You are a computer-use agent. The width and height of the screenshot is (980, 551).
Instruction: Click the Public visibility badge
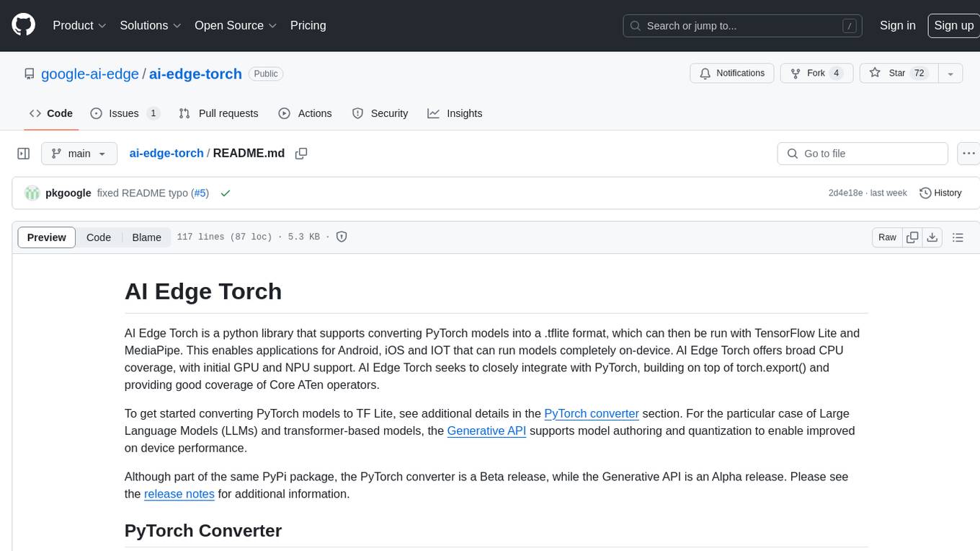pos(266,74)
